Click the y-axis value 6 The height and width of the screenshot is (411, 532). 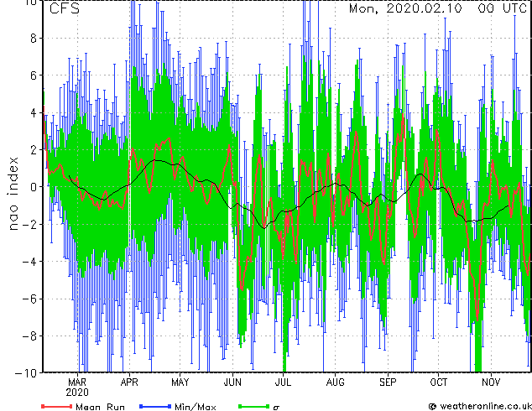pos(34,75)
